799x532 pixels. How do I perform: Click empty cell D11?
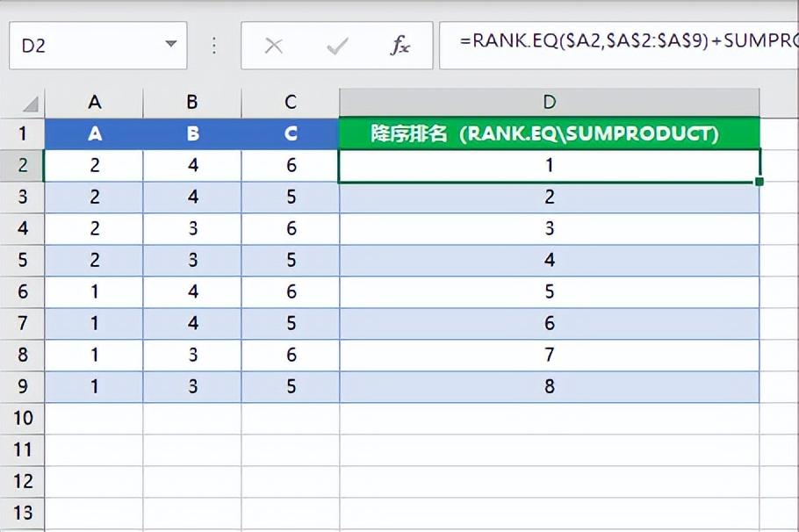[550, 449]
